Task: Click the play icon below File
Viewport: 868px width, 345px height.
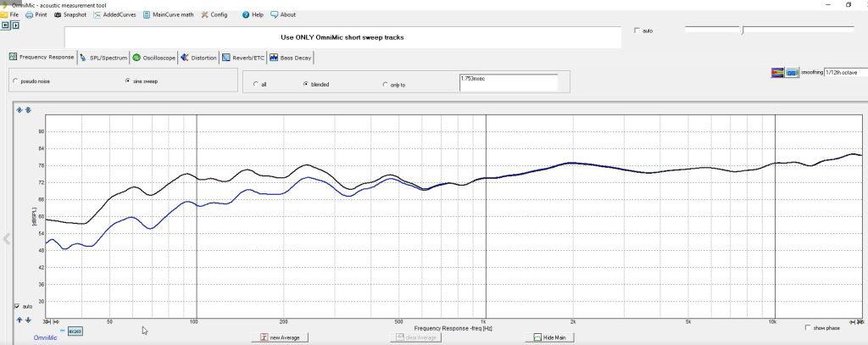Action: (15, 25)
